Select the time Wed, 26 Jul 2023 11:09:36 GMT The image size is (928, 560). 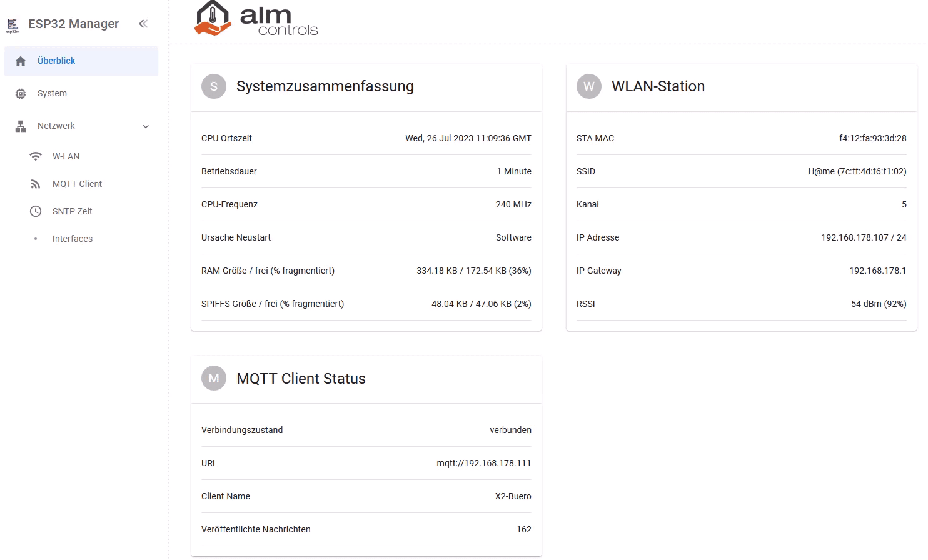(468, 138)
